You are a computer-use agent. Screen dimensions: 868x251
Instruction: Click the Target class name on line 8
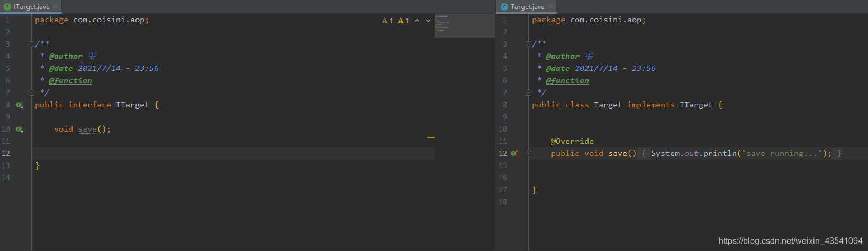pos(608,105)
